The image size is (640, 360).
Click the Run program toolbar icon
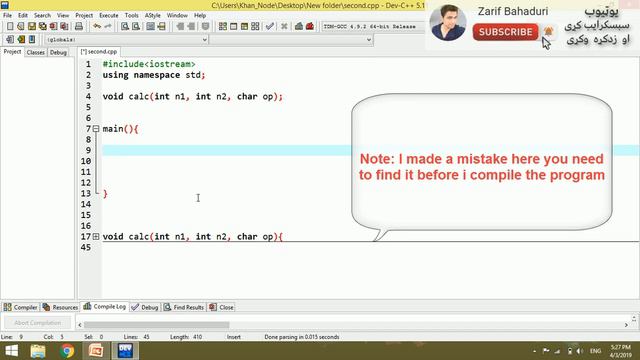(233, 27)
